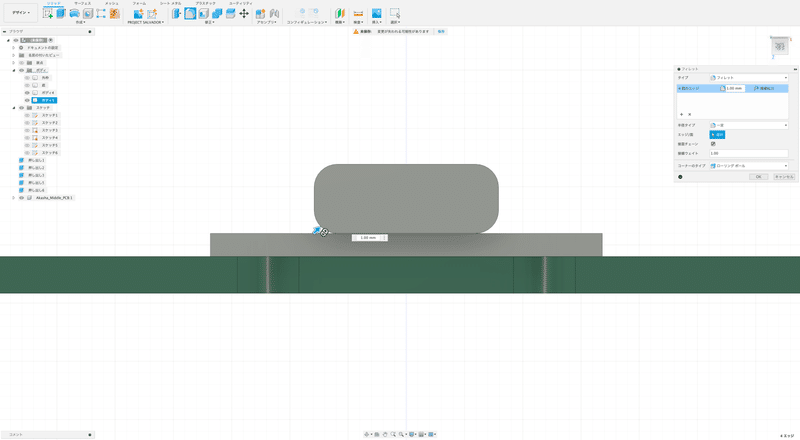The width and height of the screenshot is (800, 440).
Task: Click the Orbit tool in navigation bar
Action: (366, 434)
